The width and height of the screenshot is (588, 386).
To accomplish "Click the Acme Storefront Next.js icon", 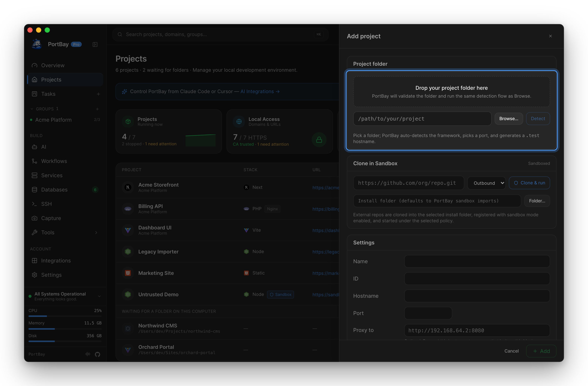I will [x=128, y=187].
